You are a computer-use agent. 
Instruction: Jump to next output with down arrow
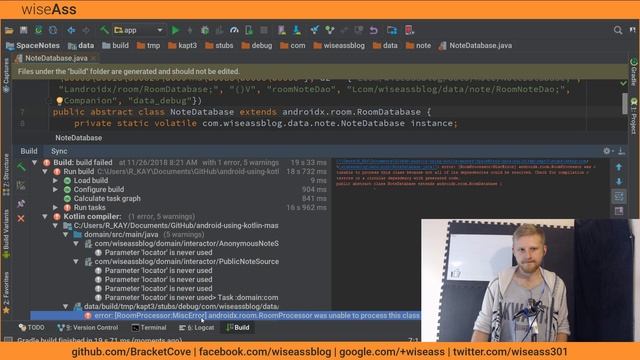tap(619, 182)
